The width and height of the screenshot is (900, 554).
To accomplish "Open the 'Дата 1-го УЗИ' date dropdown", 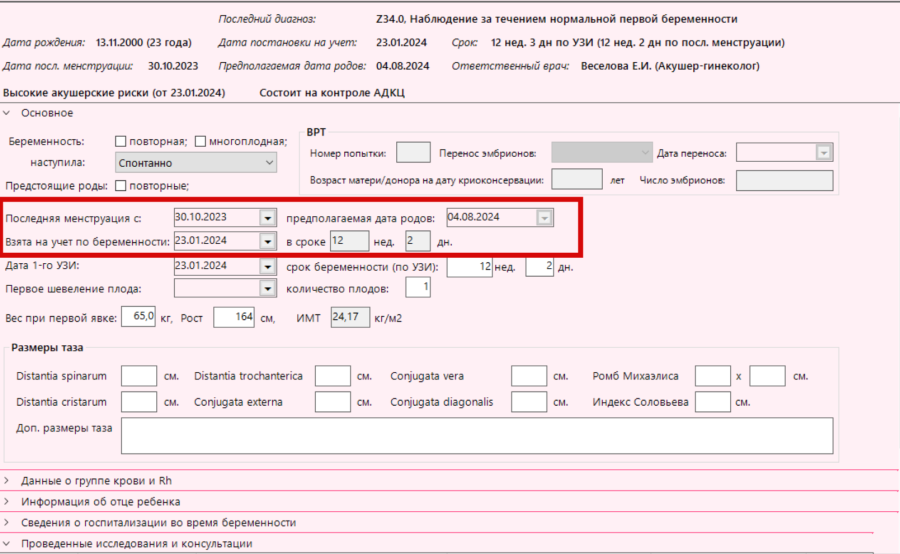I will point(267,266).
